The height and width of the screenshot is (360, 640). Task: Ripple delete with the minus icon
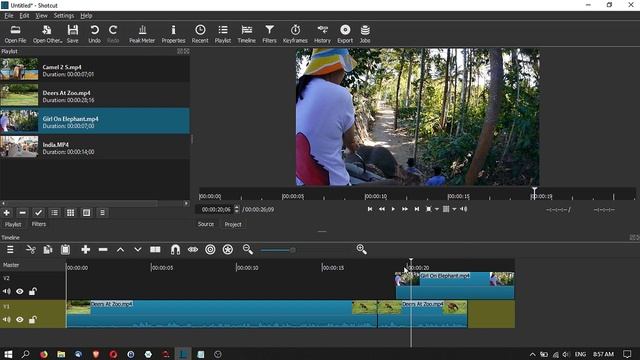click(103, 249)
